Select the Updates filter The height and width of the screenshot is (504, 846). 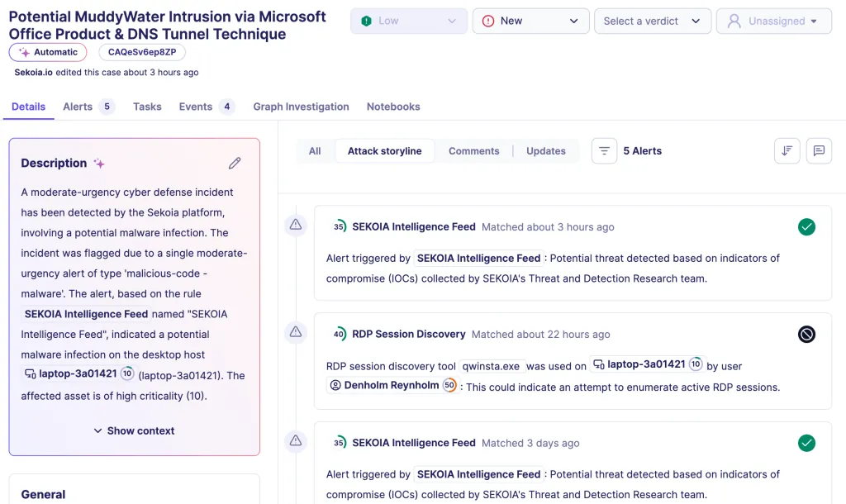[546, 151]
